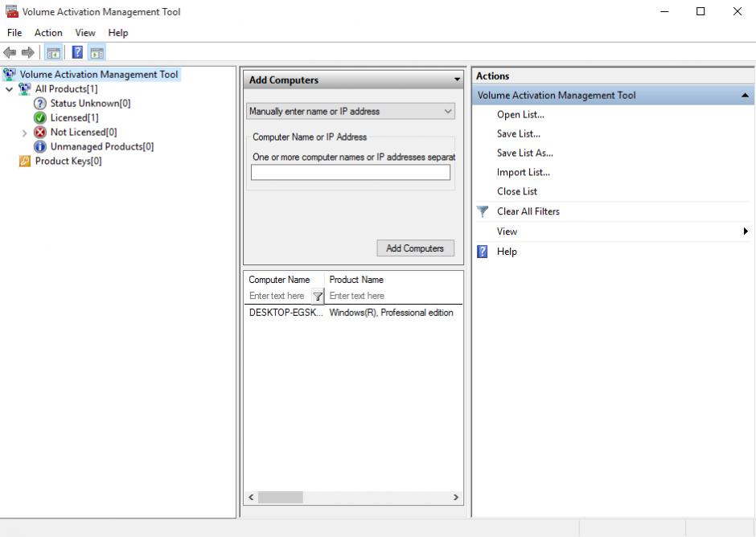
Task: Click the Help icon in the Actions pane
Action: point(482,251)
